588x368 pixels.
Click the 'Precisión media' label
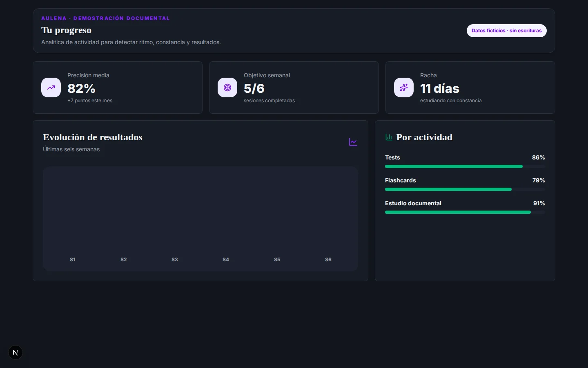(88, 75)
